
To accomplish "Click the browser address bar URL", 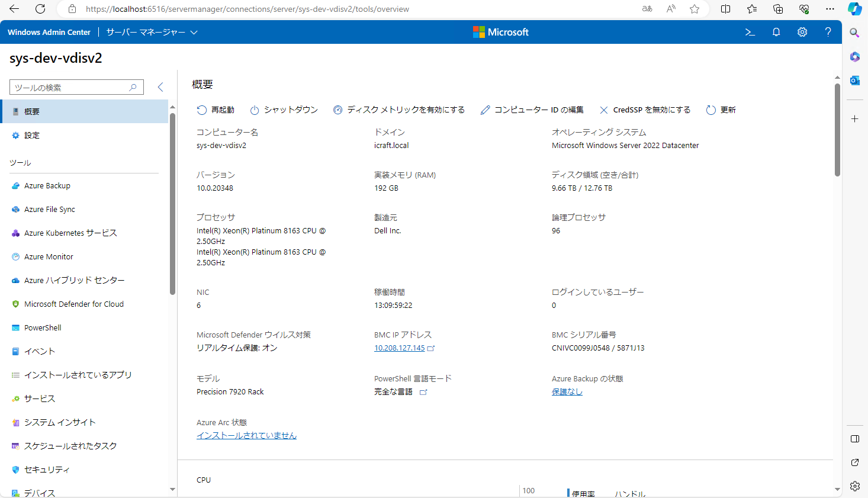I will [247, 9].
